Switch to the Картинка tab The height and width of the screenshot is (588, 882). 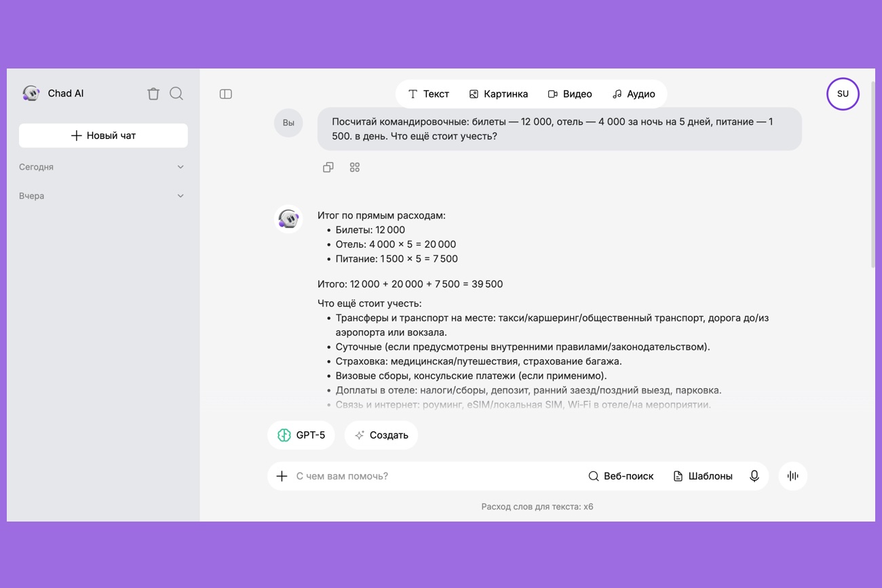tap(499, 94)
